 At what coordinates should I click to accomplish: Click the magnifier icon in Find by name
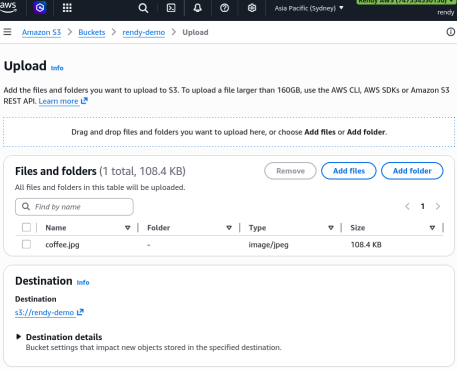(26, 207)
